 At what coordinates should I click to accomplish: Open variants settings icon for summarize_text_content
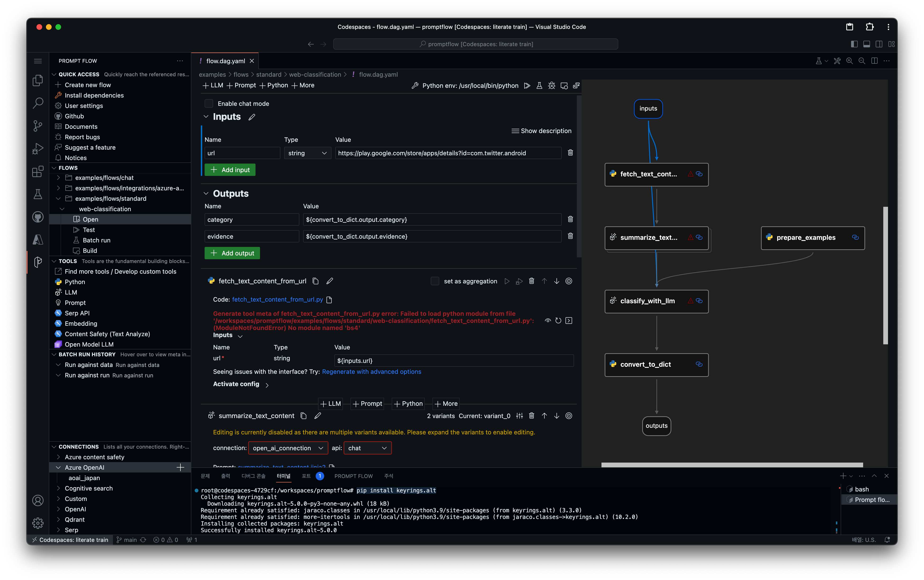519,416
